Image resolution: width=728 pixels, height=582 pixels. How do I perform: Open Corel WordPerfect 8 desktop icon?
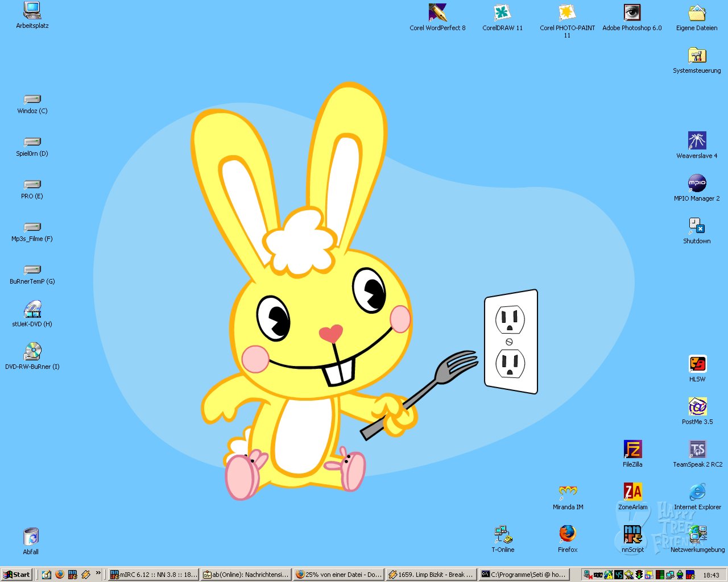pyautogui.click(x=437, y=13)
